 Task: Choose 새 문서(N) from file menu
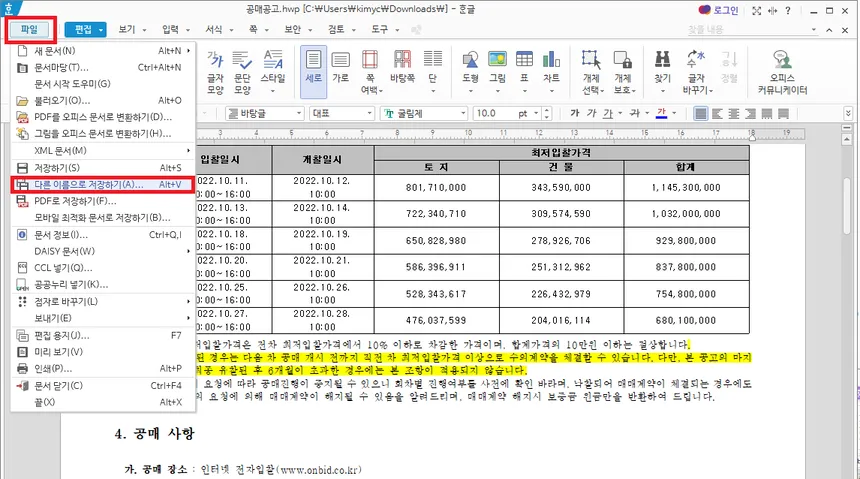click(x=103, y=50)
